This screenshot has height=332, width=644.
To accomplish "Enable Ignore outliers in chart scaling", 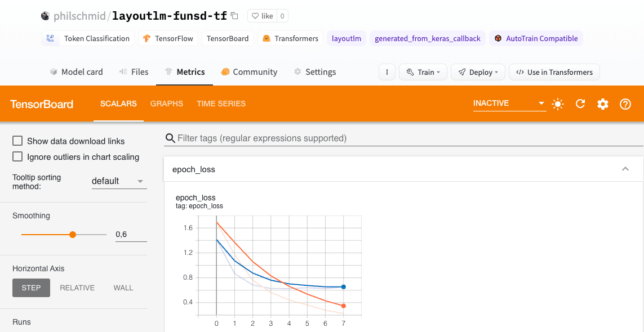I will tap(17, 157).
